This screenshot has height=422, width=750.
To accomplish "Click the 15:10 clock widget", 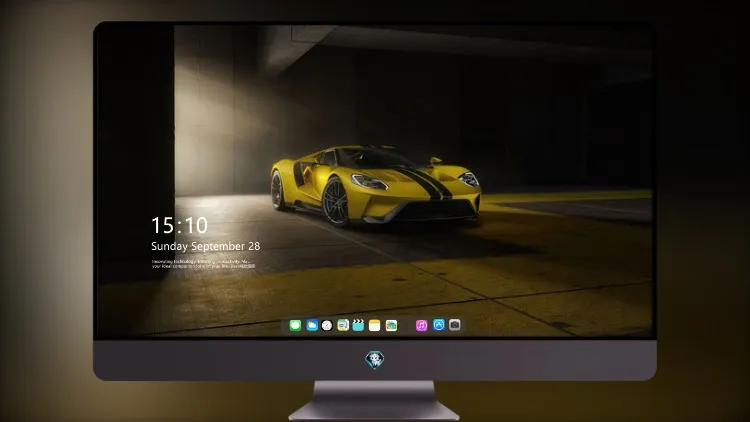I will 179,225.
